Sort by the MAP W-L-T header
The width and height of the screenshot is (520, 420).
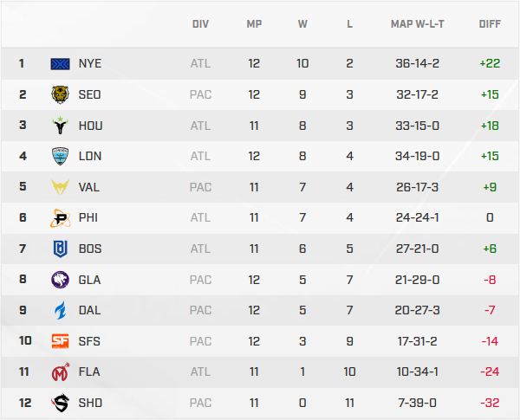(x=417, y=24)
